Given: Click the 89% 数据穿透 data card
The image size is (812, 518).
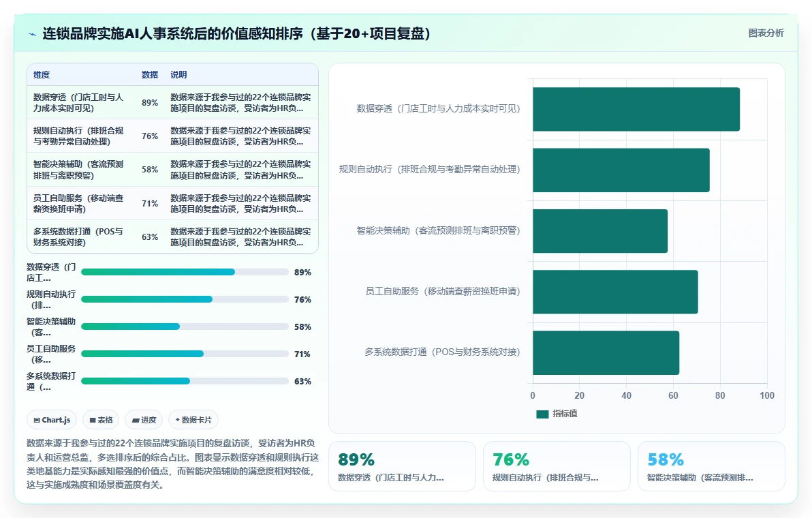Looking at the screenshot, I should coord(402,466).
